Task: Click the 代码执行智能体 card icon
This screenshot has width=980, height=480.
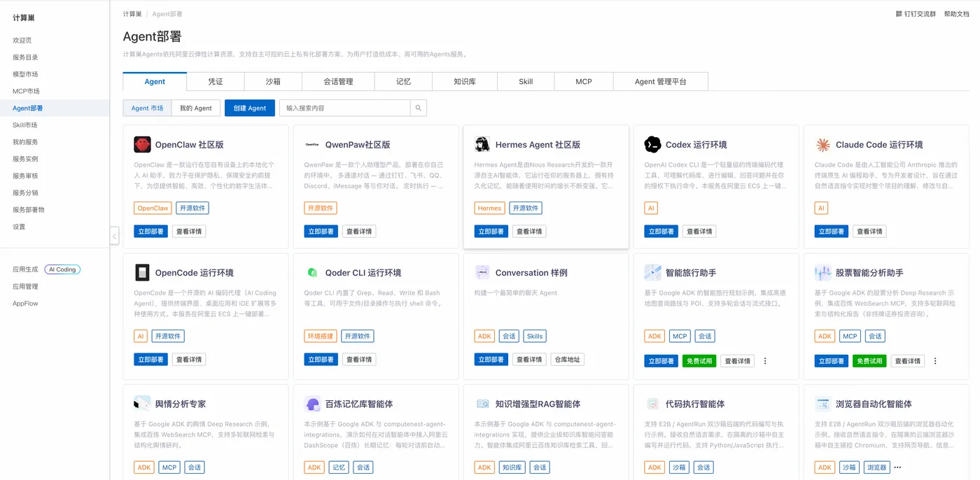Action: [652, 404]
